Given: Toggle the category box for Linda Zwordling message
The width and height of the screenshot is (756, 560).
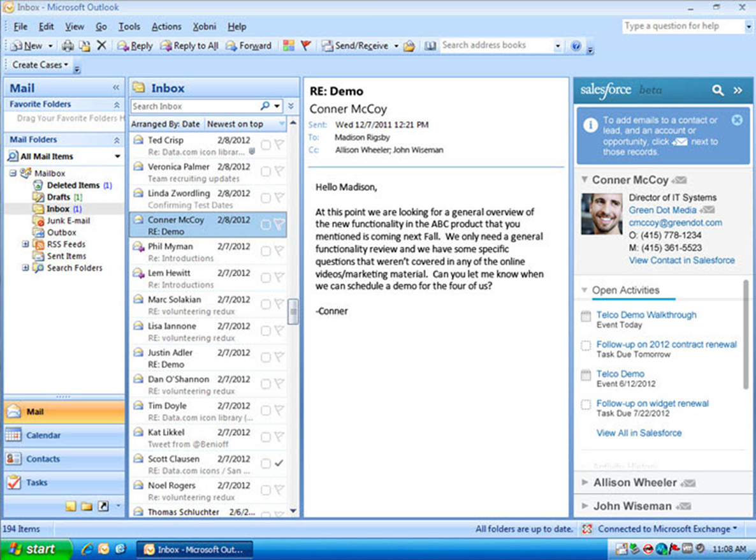Looking at the screenshot, I should point(266,198).
